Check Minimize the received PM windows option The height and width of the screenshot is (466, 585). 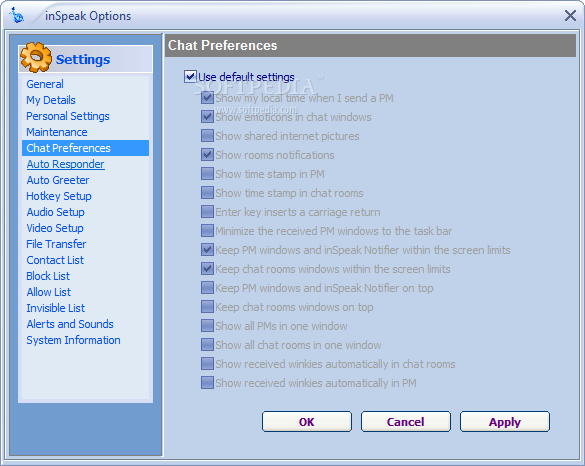(x=207, y=231)
